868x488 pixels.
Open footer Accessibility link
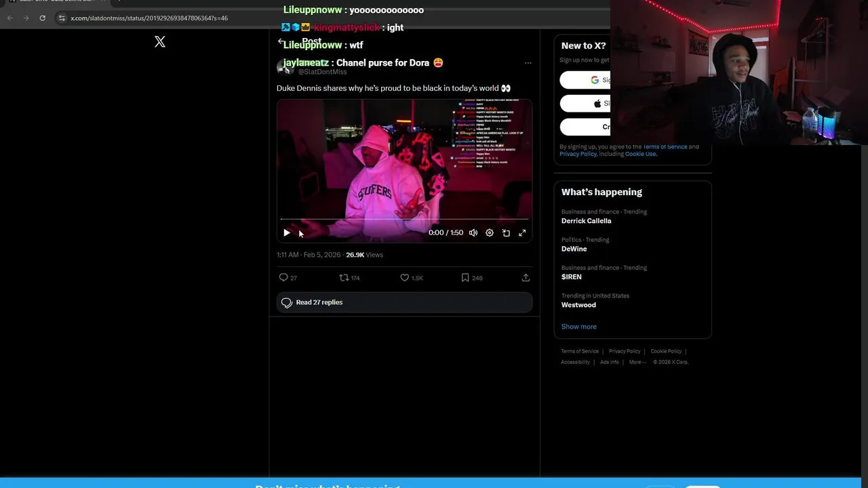[x=575, y=362]
